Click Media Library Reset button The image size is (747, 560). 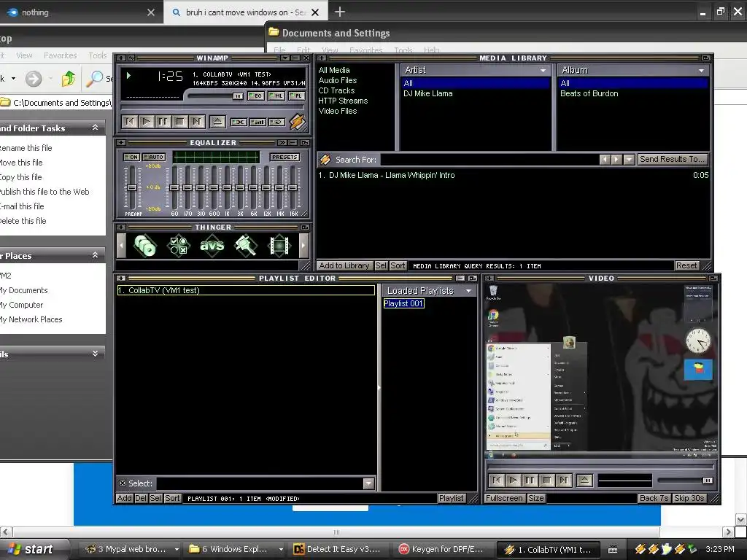pos(686,265)
